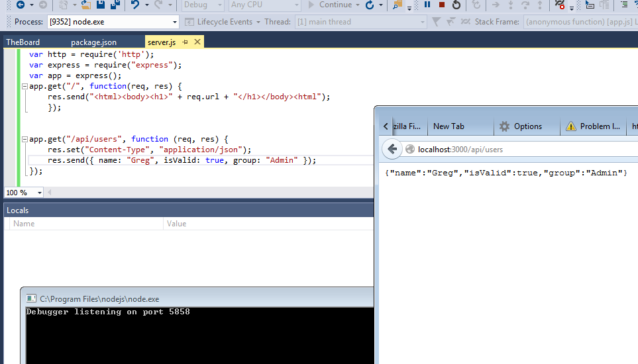Click the Save floppy disk icon
Viewport: 638px width, 364px height.
(x=101, y=5)
